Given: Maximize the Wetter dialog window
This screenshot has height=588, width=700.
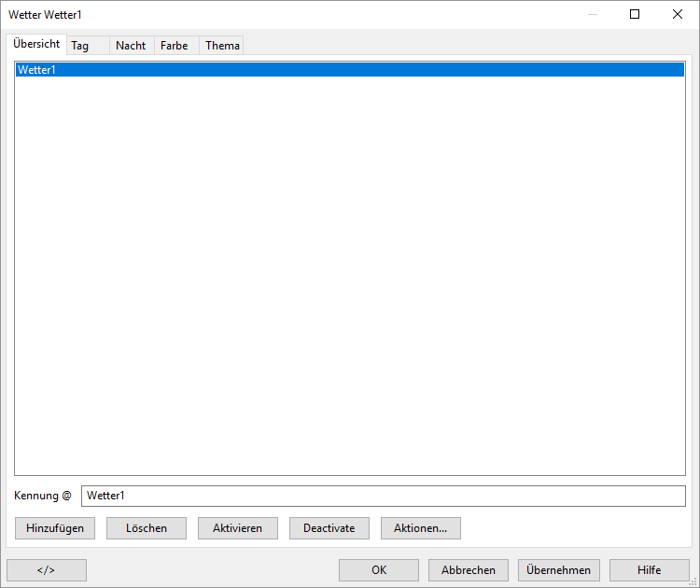Looking at the screenshot, I should pos(635,14).
